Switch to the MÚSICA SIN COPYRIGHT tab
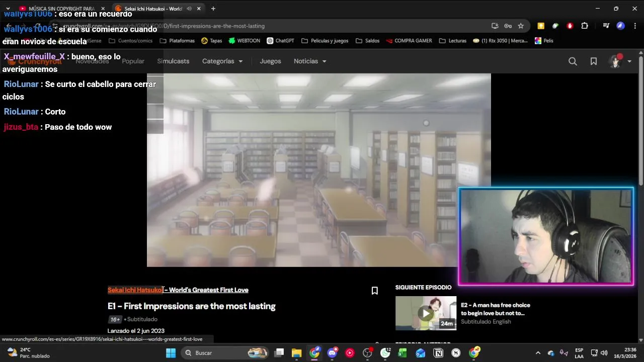This screenshot has width=644, height=362. (x=61, y=9)
